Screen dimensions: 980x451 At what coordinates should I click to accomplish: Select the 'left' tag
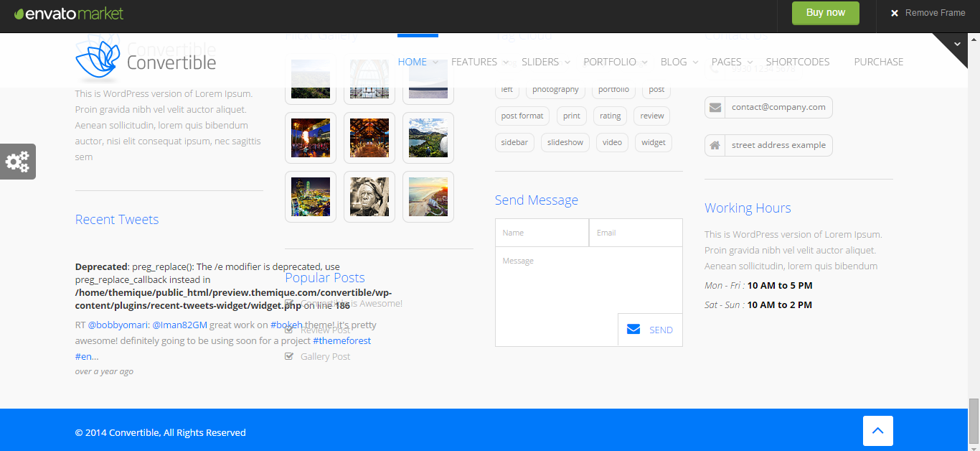click(507, 89)
